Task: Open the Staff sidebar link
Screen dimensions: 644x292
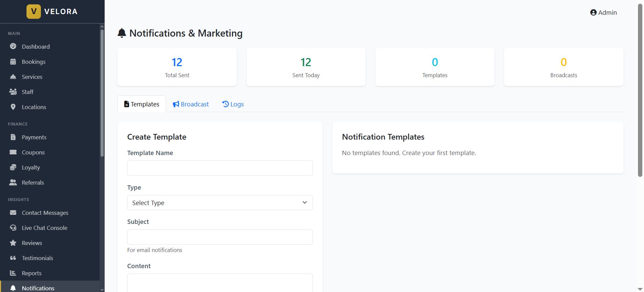Action: [x=28, y=92]
